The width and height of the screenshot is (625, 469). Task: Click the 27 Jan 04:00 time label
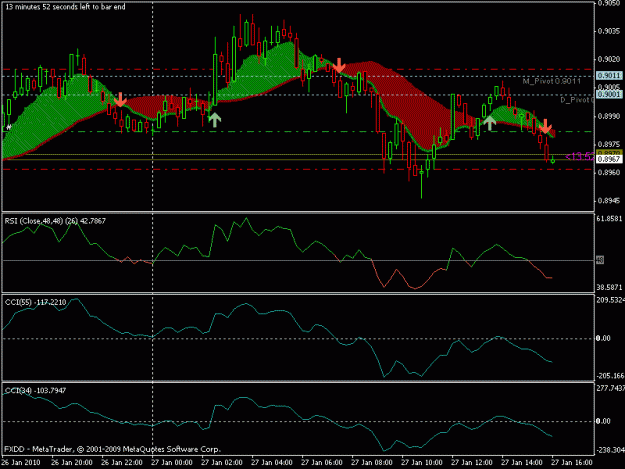pos(272,463)
